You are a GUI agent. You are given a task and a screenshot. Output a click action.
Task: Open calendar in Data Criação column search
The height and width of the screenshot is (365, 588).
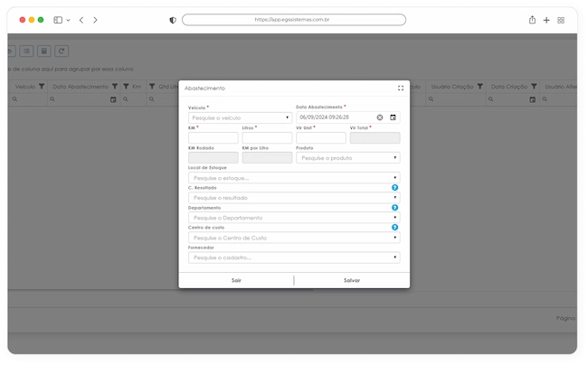[x=532, y=99]
